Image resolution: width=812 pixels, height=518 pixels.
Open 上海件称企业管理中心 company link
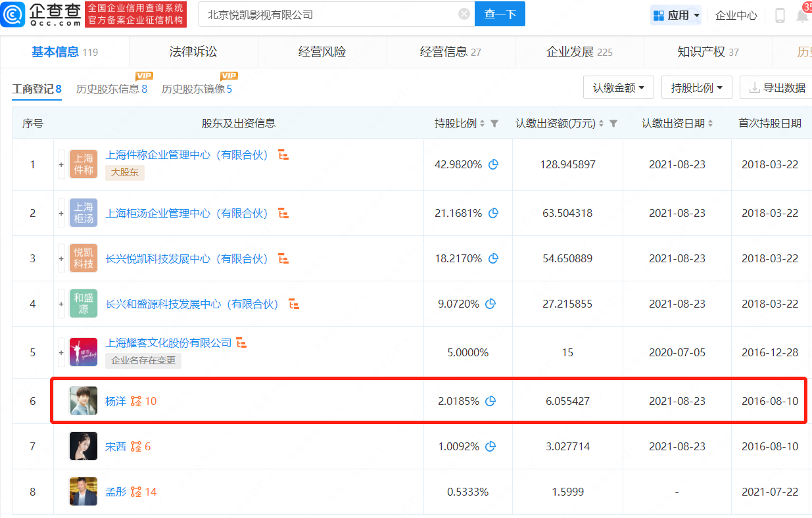[x=187, y=155]
